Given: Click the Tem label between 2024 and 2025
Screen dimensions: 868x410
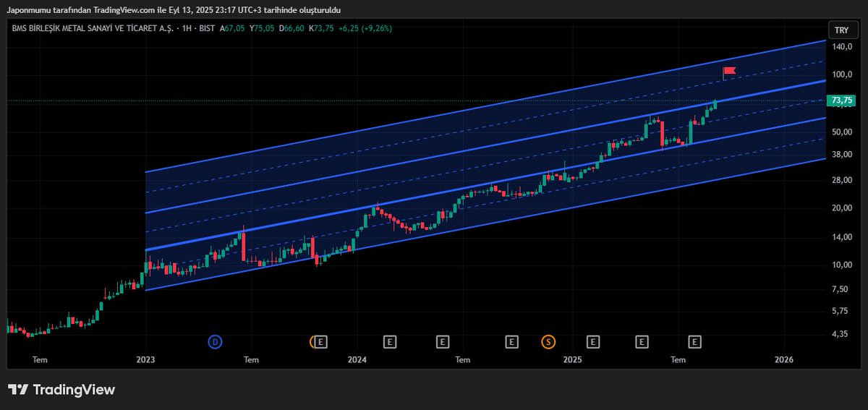Looking at the screenshot, I should 463,359.
